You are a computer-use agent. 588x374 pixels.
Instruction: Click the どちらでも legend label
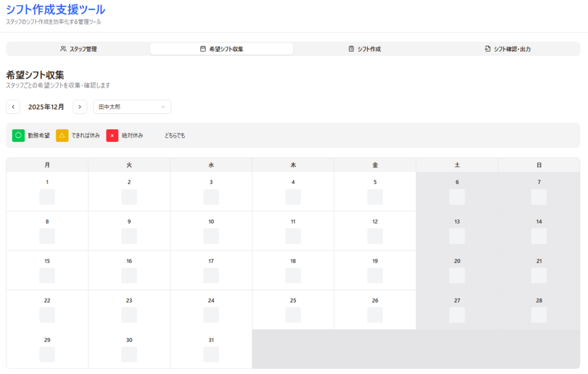(175, 136)
